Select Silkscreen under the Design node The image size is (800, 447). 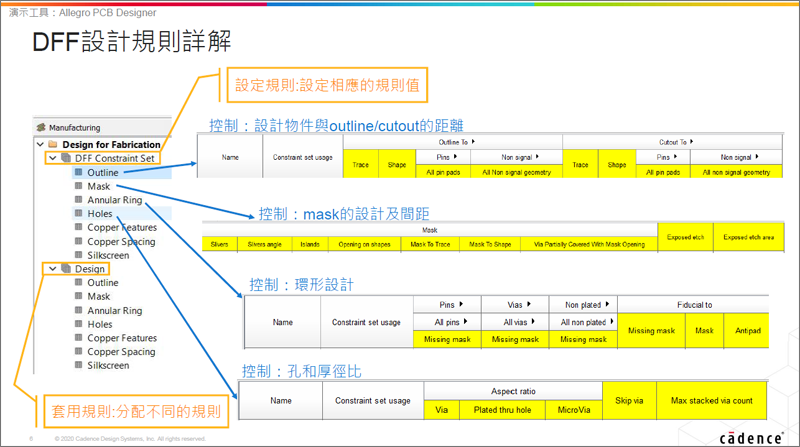pos(108,365)
